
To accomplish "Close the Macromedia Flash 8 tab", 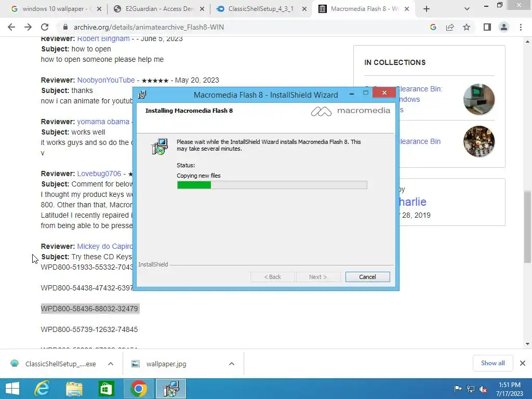I will [x=406, y=9].
